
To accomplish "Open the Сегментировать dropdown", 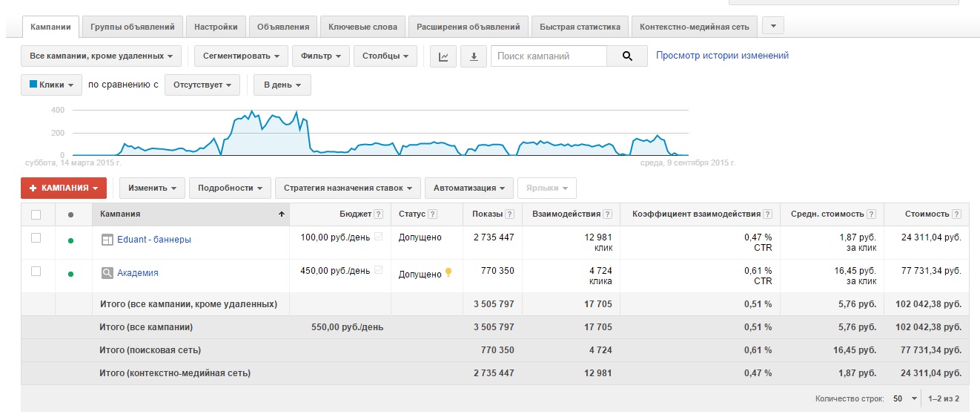I will click(241, 56).
